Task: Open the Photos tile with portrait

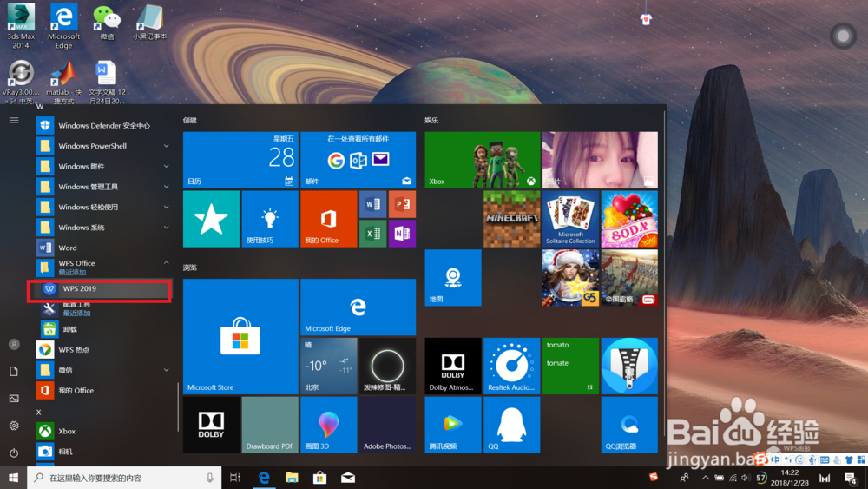Action: click(600, 160)
